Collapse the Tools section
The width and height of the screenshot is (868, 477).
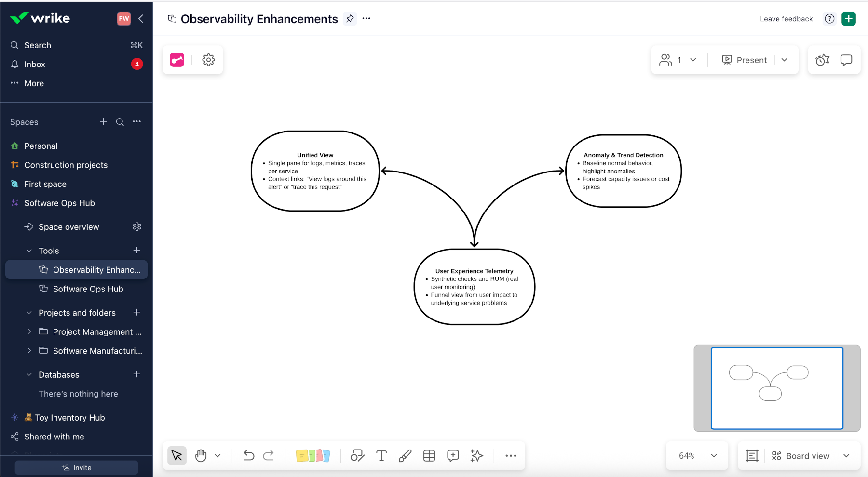(x=29, y=251)
